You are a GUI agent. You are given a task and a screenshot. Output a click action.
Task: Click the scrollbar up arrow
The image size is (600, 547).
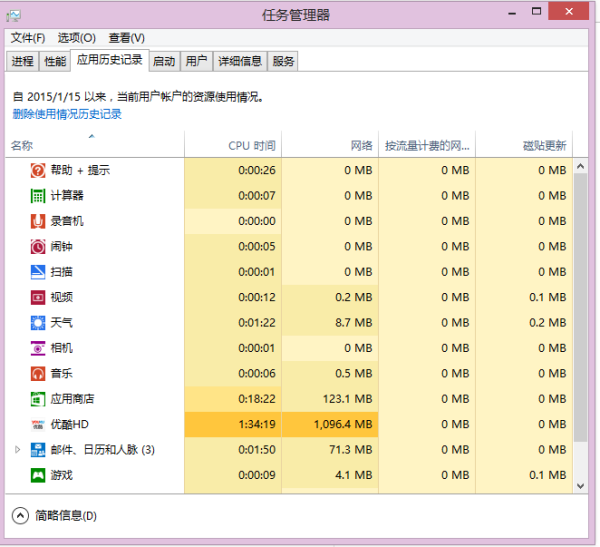coord(580,166)
